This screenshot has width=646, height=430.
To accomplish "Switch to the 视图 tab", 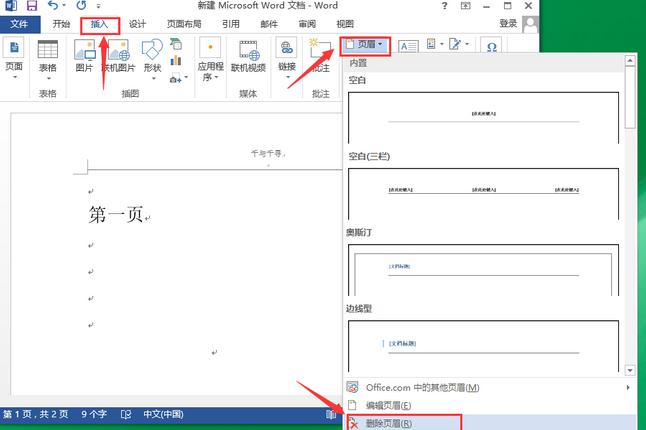I will pos(345,24).
